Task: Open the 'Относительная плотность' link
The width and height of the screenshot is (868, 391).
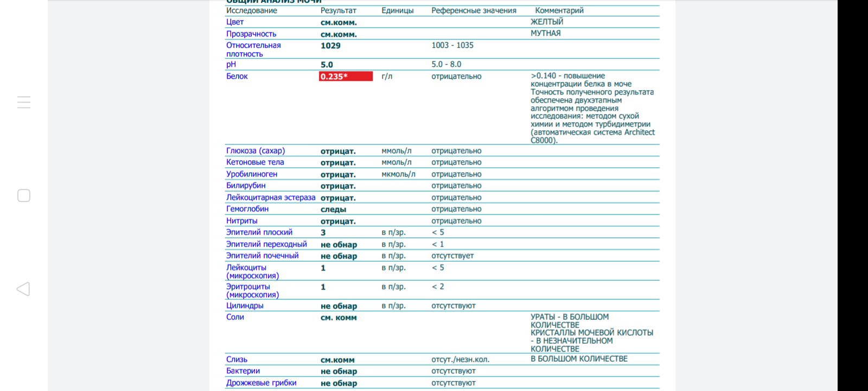Action: pos(253,49)
